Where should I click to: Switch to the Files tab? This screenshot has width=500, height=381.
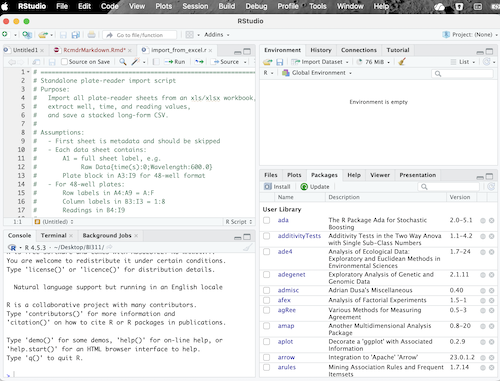(271, 175)
